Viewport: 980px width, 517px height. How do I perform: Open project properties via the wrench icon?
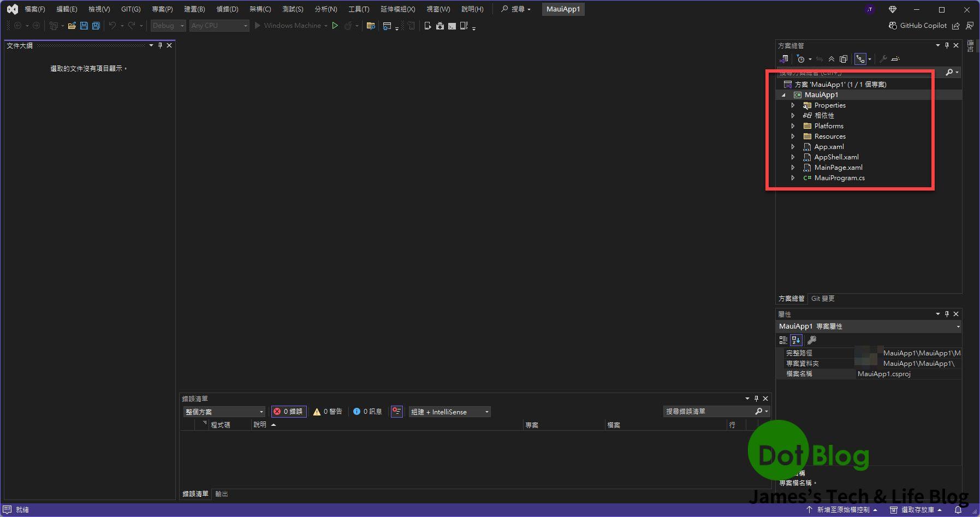pos(883,59)
